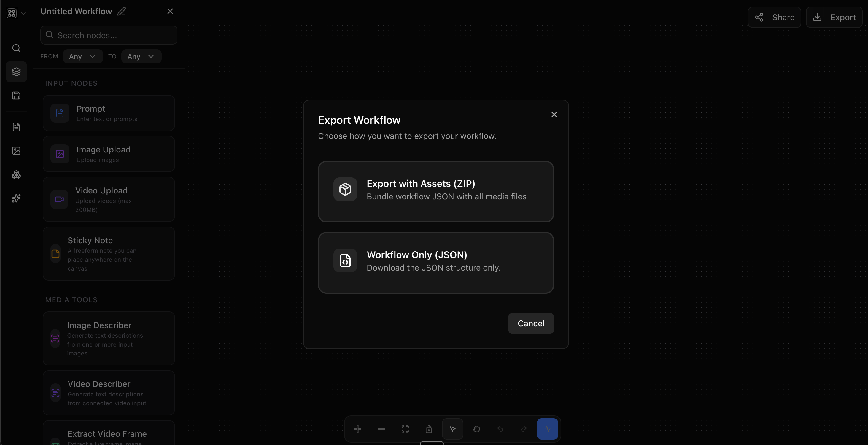Choose Workflow Only (JSON) option
This screenshot has width=868, height=445.
pyautogui.click(x=436, y=263)
